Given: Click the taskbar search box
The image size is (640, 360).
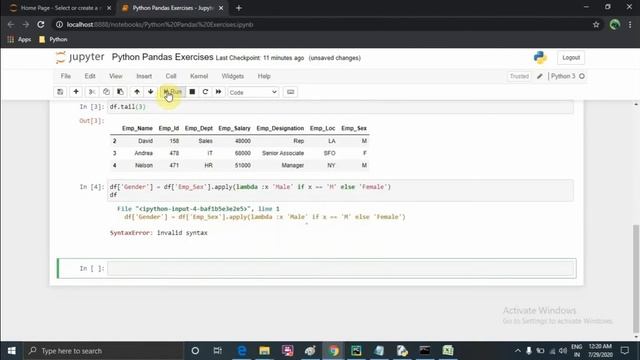Looking at the screenshot, I should (x=103, y=351).
